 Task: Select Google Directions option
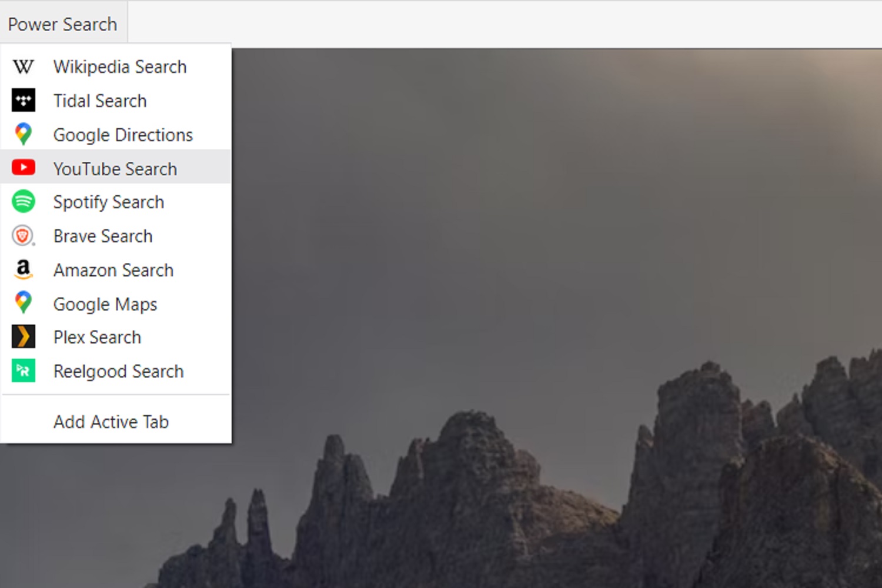[123, 134]
